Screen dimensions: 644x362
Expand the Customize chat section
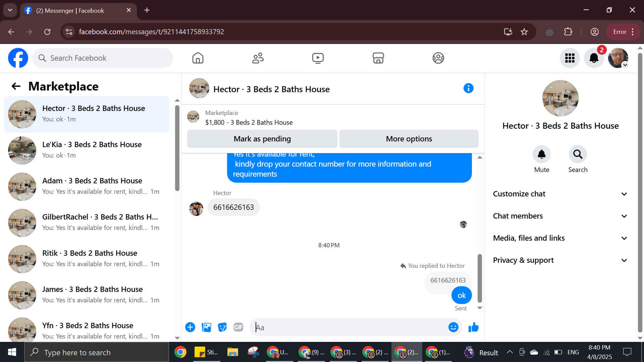point(559,194)
